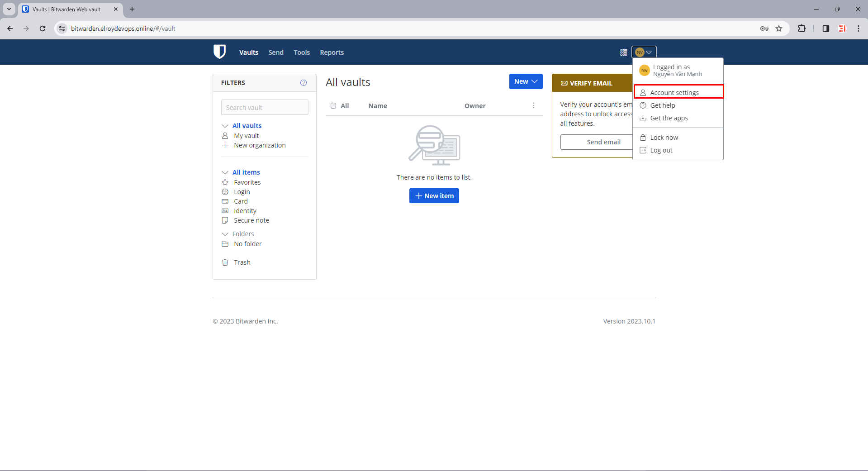868x471 pixels.
Task: Collapse the All vaults chevron
Action: click(x=225, y=126)
